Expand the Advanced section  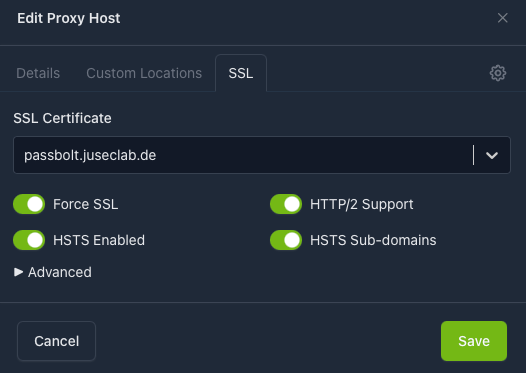(53, 272)
